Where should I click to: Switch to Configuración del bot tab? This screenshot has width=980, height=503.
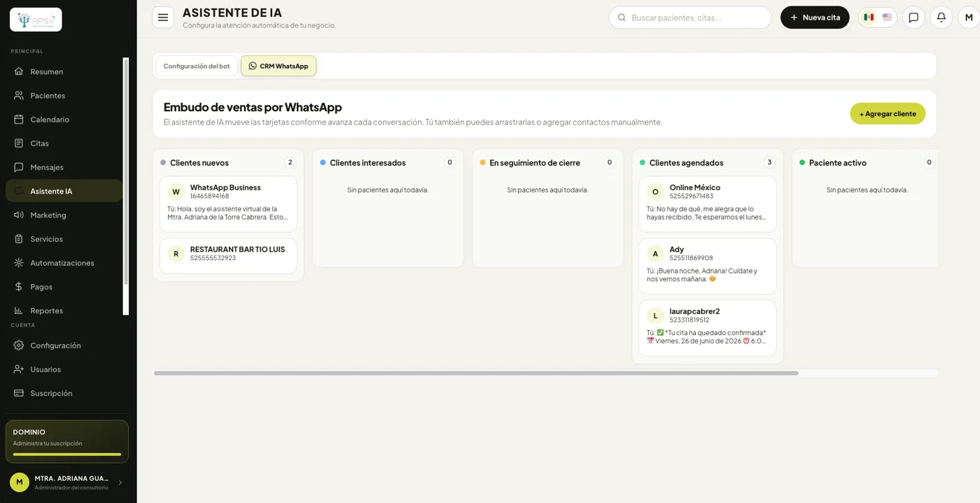tap(197, 66)
